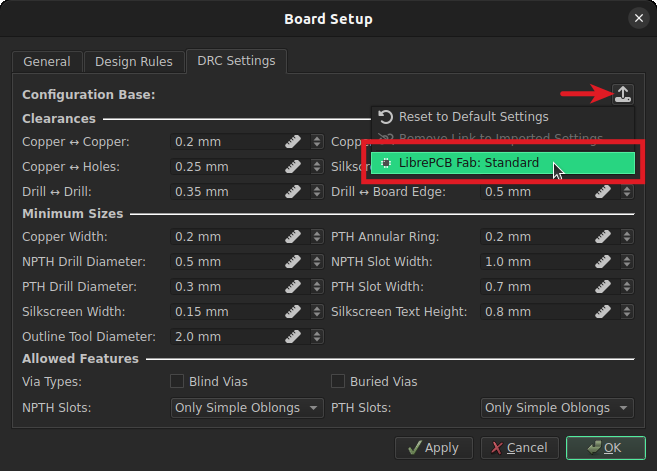657x471 pixels.
Task: Open the import settings upload icon
Action: (623, 94)
